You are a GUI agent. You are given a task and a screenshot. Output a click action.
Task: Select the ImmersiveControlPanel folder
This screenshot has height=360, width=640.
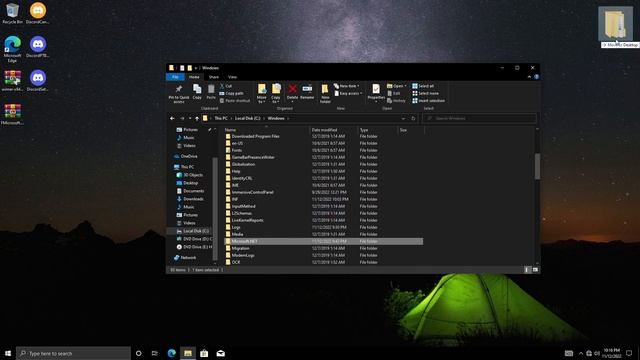click(x=323, y=192)
